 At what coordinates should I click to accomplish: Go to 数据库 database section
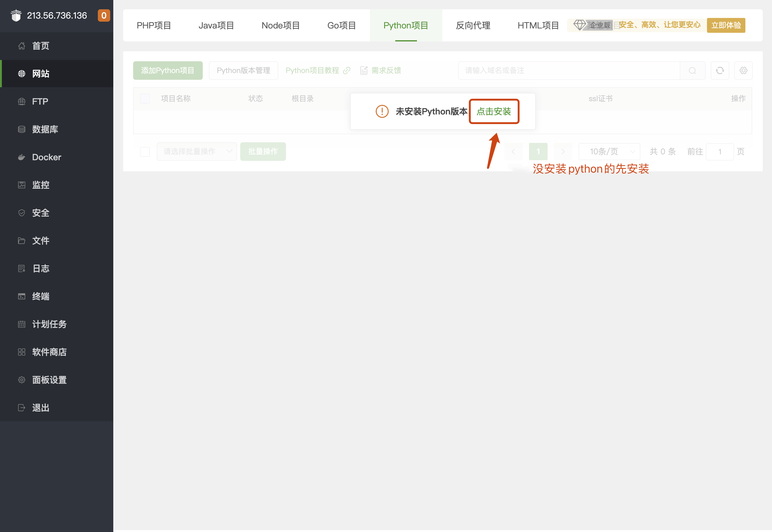(57, 129)
